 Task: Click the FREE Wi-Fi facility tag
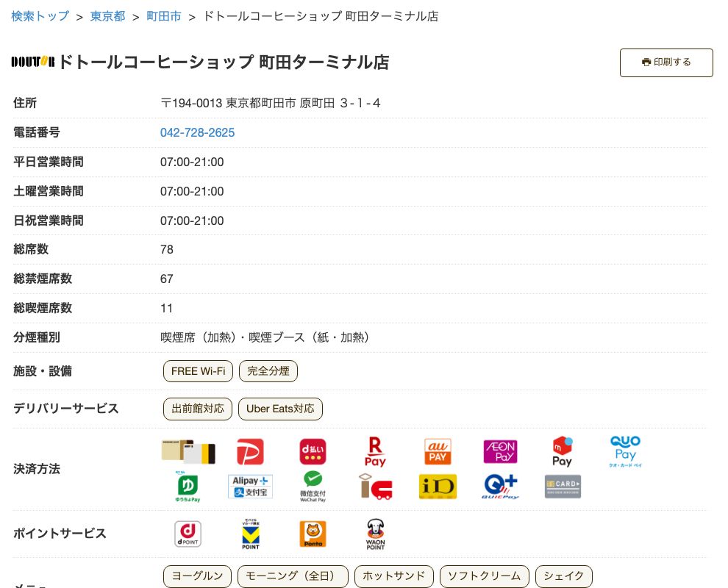(199, 371)
